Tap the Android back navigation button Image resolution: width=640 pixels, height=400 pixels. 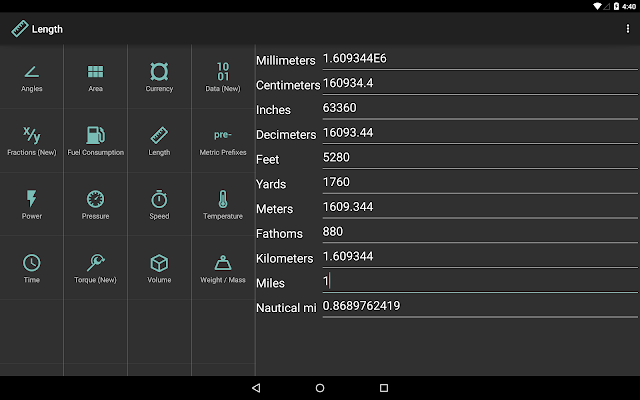256,388
